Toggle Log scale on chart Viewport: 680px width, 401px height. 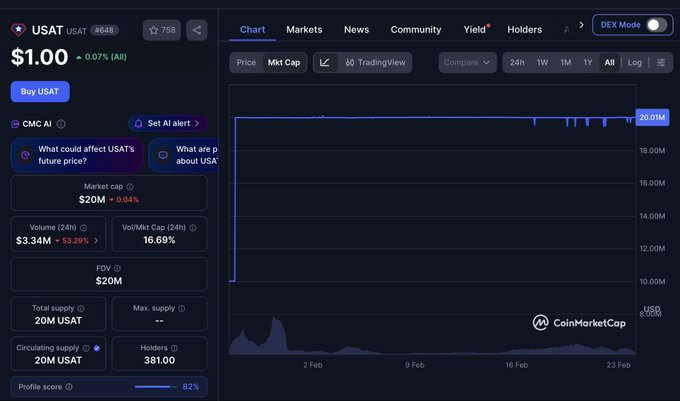634,62
